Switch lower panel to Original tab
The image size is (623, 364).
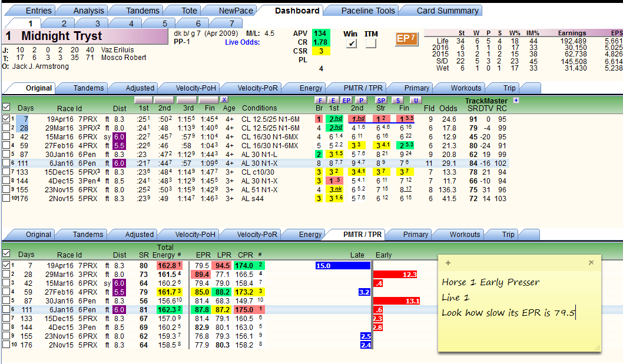[38, 235]
